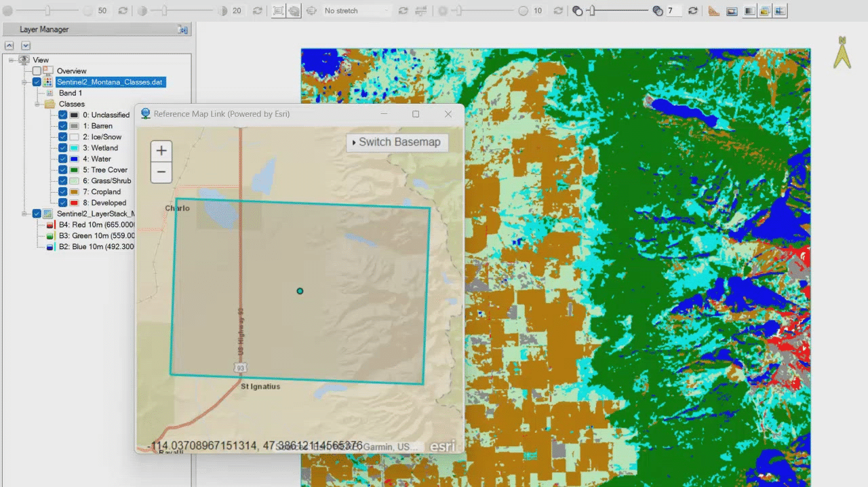The width and height of the screenshot is (868, 487).
Task: Reset the contrast value refresh icon
Action: [257, 11]
